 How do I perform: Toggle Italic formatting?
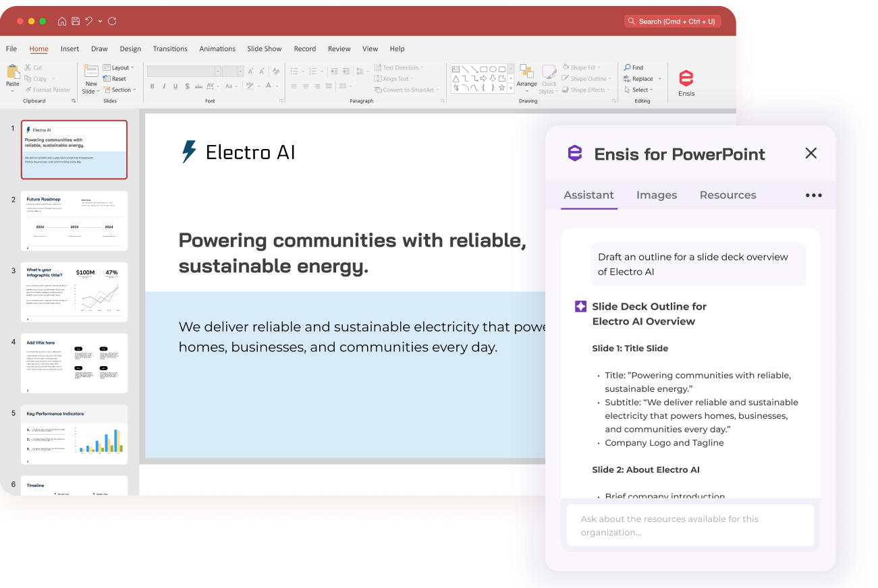(164, 86)
